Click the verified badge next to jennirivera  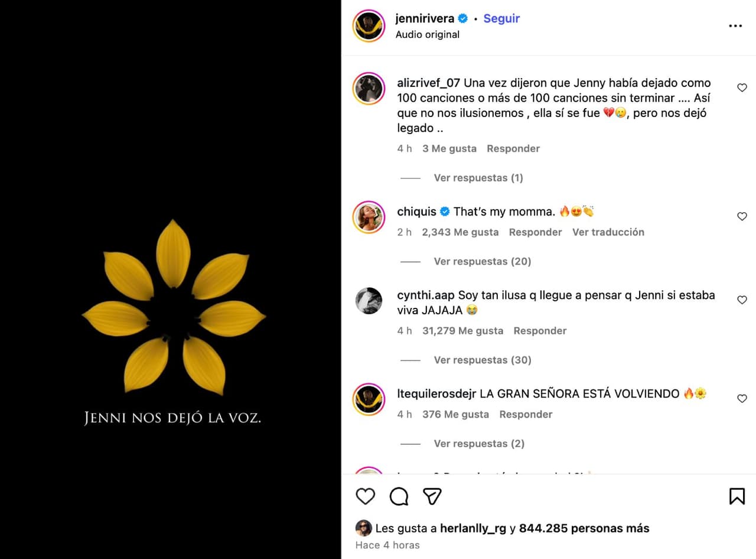point(462,18)
